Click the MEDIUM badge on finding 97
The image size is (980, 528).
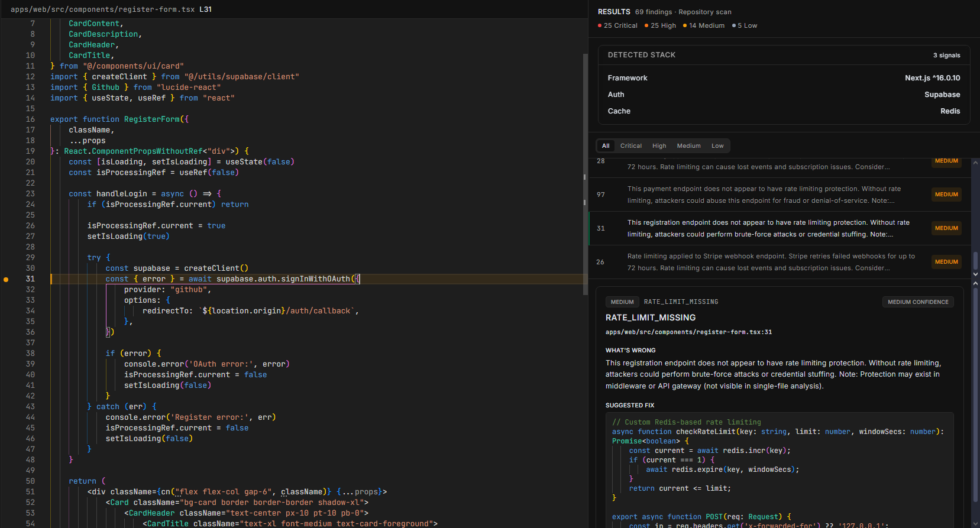pyautogui.click(x=946, y=195)
